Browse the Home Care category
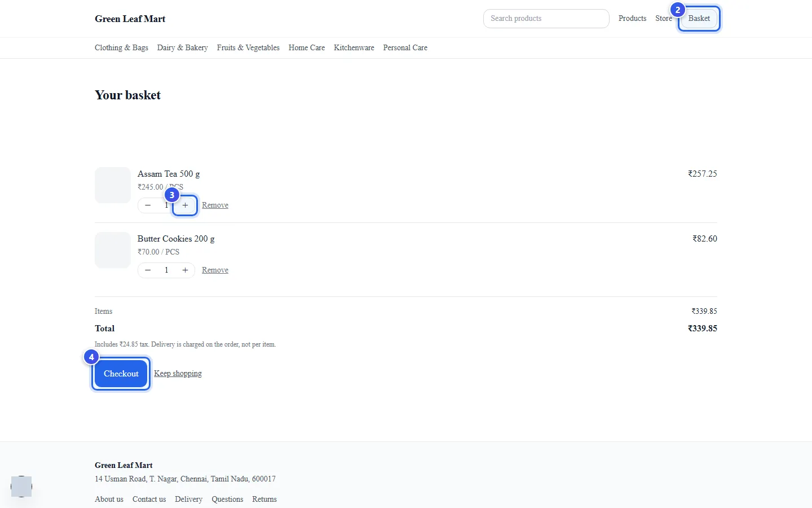Image resolution: width=812 pixels, height=508 pixels. [x=307, y=48]
